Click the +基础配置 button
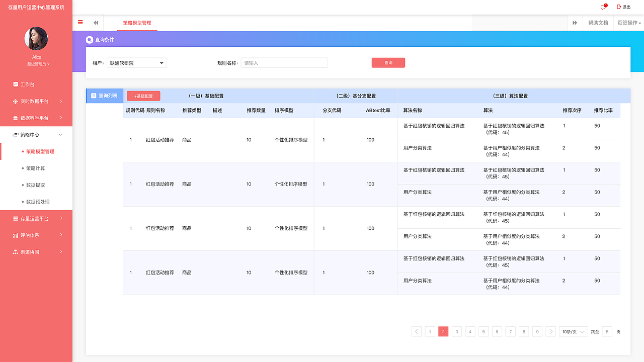The image size is (644, 362). (x=143, y=96)
